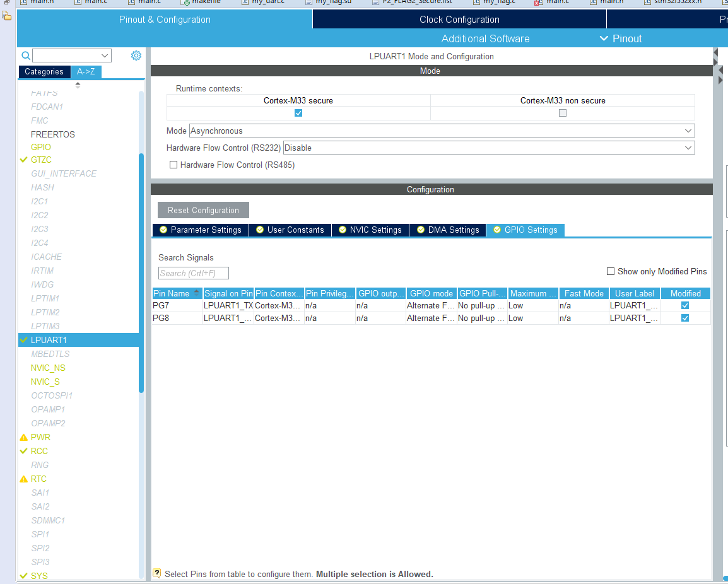Open the Hardware Flow Control (RS232) dropdown

pyautogui.click(x=688, y=148)
